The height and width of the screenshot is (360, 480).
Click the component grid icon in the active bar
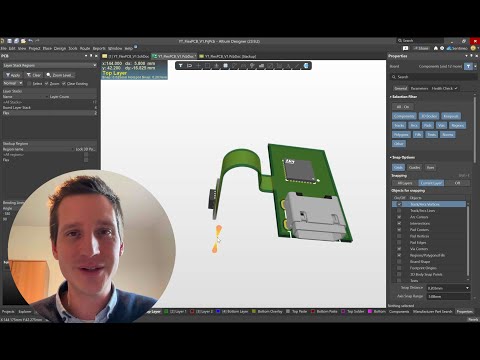tap(225, 66)
